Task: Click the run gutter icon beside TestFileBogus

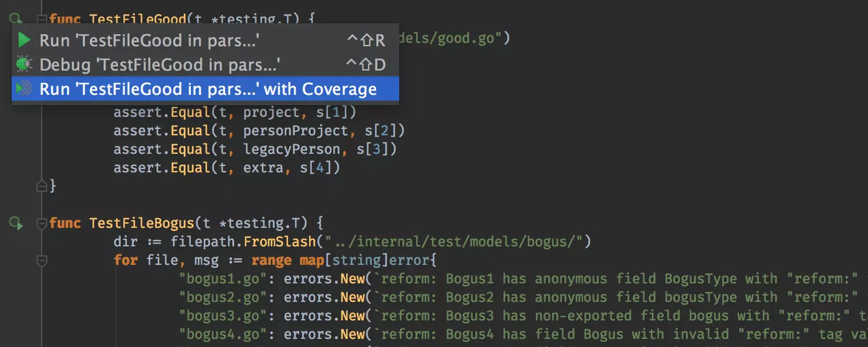Action: click(x=16, y=223)
